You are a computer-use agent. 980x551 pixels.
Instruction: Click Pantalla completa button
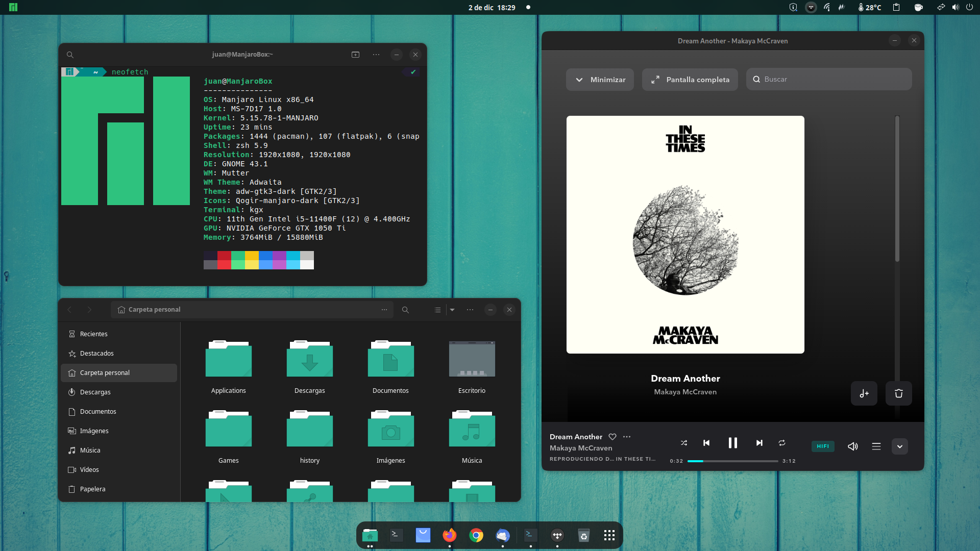click(x=690, y=80)
